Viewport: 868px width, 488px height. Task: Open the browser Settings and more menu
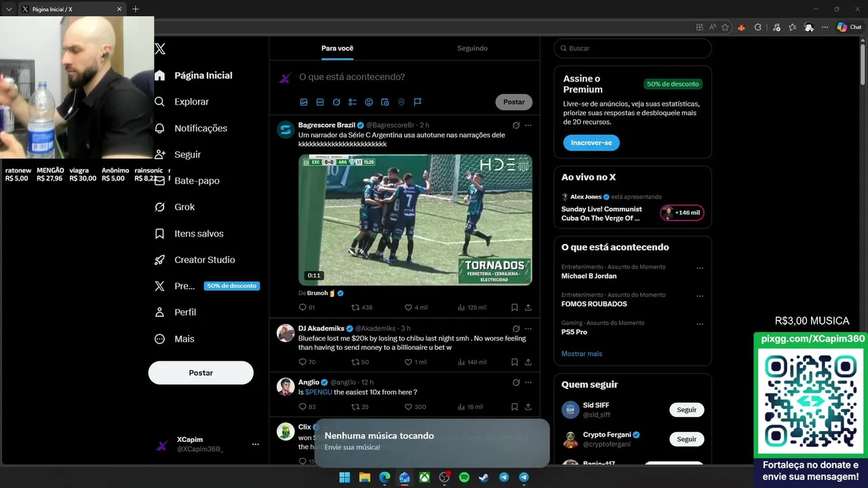click(825, 27)
